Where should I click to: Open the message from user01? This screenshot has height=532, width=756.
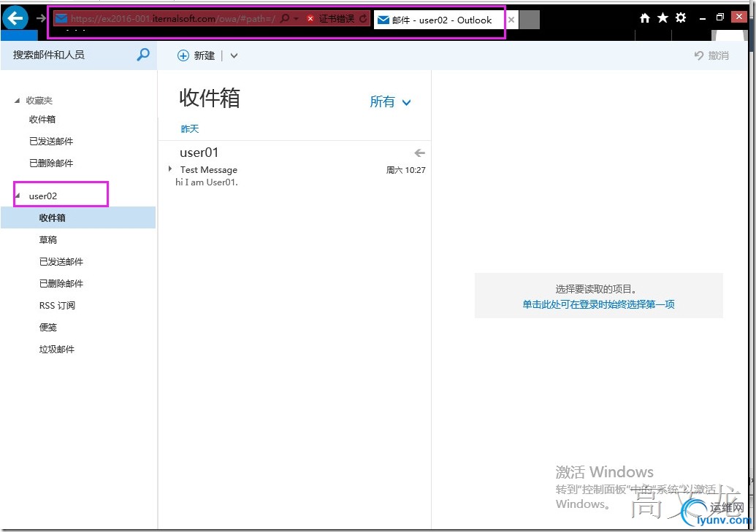coord(295,166)
